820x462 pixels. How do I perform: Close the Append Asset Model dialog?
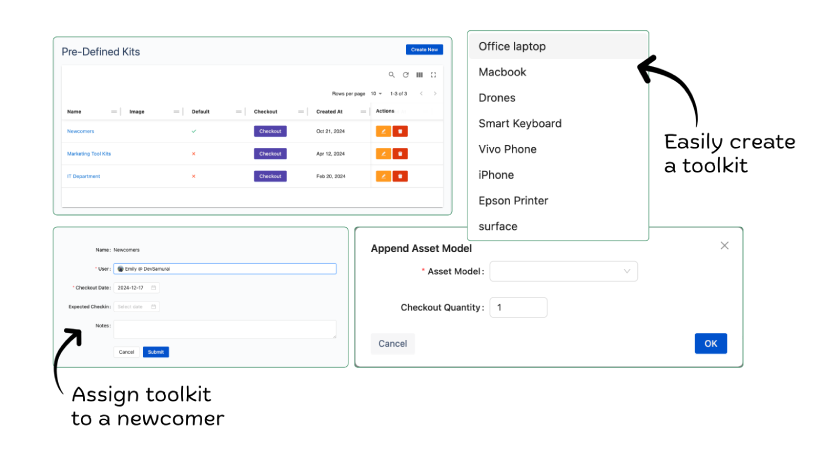(725, 245)
